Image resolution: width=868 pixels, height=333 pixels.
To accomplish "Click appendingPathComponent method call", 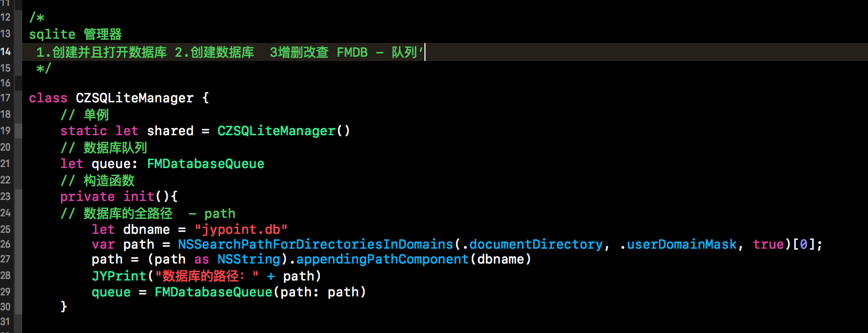I will pyautogui.click(x=383, y=259).
